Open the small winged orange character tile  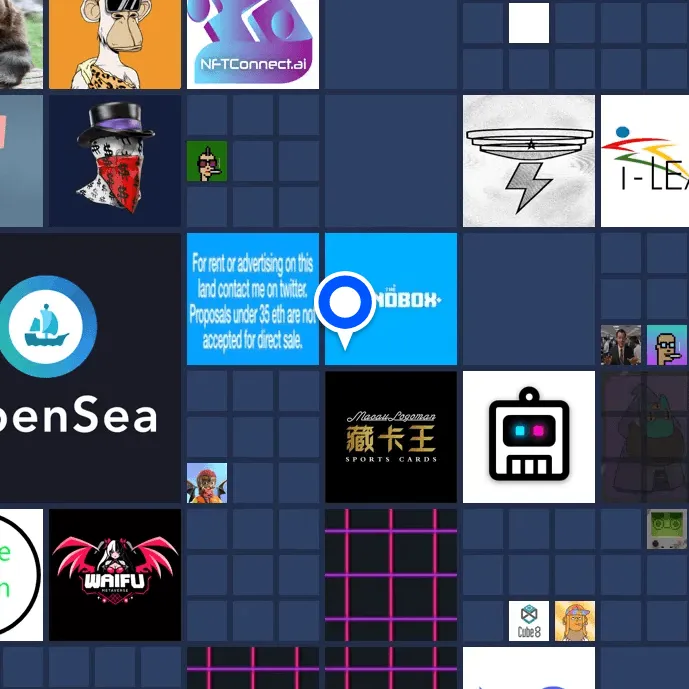(207, 483)
